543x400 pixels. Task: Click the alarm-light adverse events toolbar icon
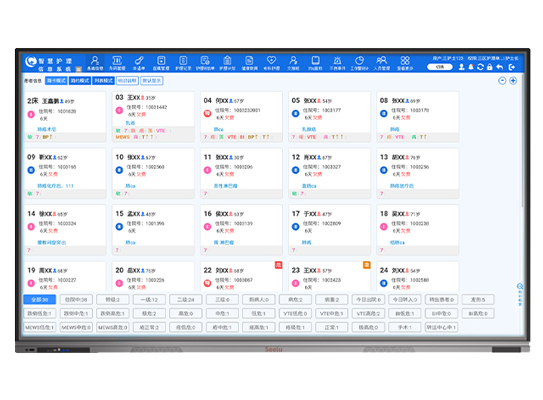coord(337,63)
